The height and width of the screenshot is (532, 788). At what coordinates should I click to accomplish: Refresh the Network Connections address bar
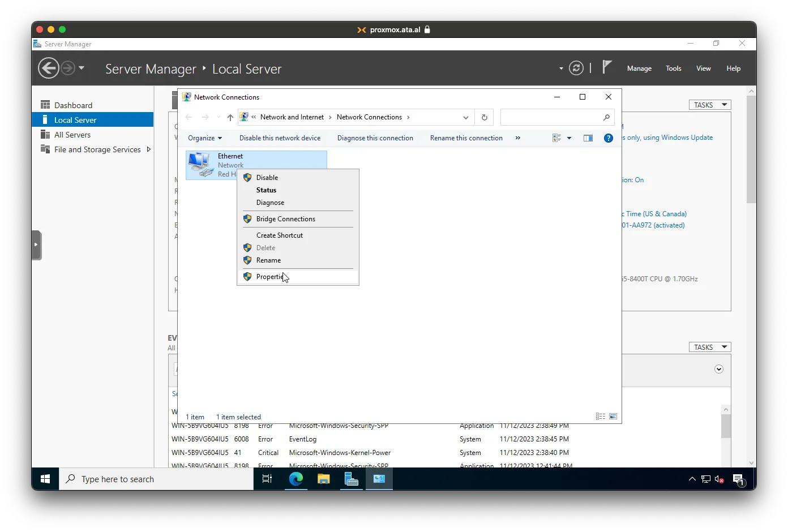pos(484,117)
